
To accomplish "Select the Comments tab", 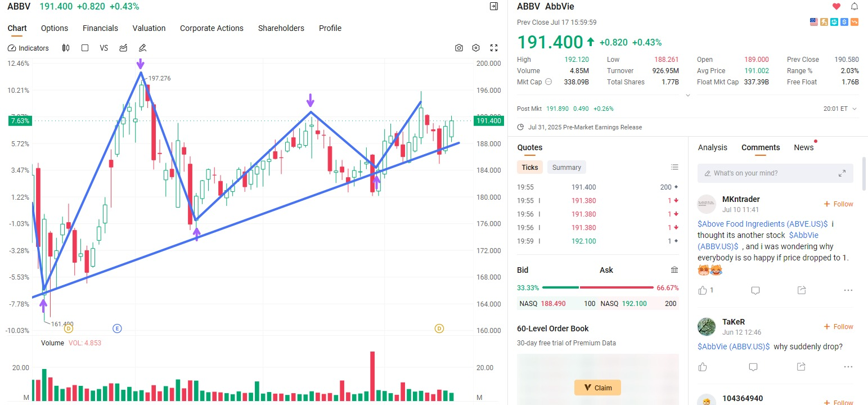I will click(x=761, y=147).
